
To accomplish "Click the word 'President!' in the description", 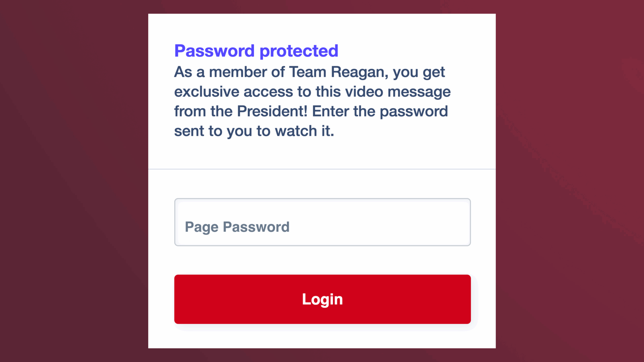I will tap(272, 111).
